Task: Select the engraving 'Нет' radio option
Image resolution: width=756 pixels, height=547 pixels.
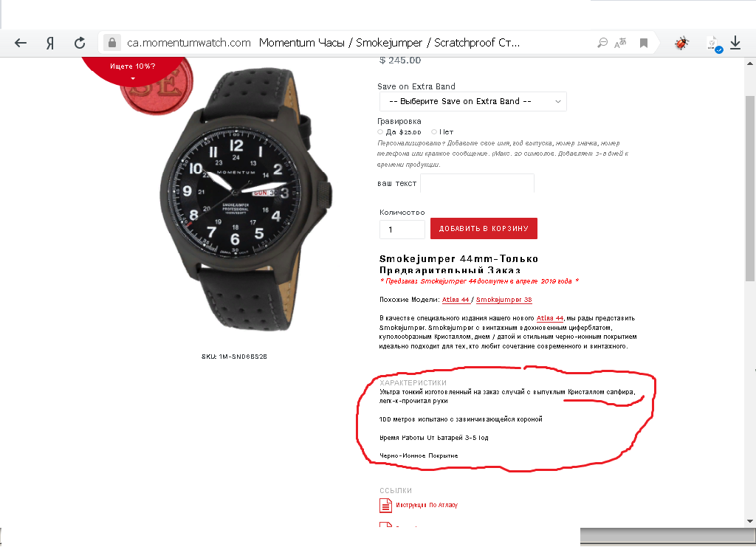Action: point(434,131)
